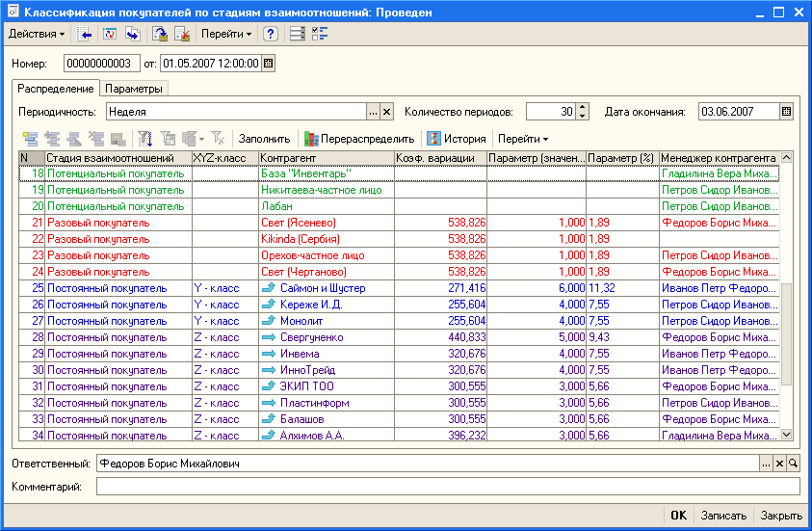Click the 271,416 variation coefficient cell
Image resolution: width=812 pixels, height=531 pixels.
[441, 288]
